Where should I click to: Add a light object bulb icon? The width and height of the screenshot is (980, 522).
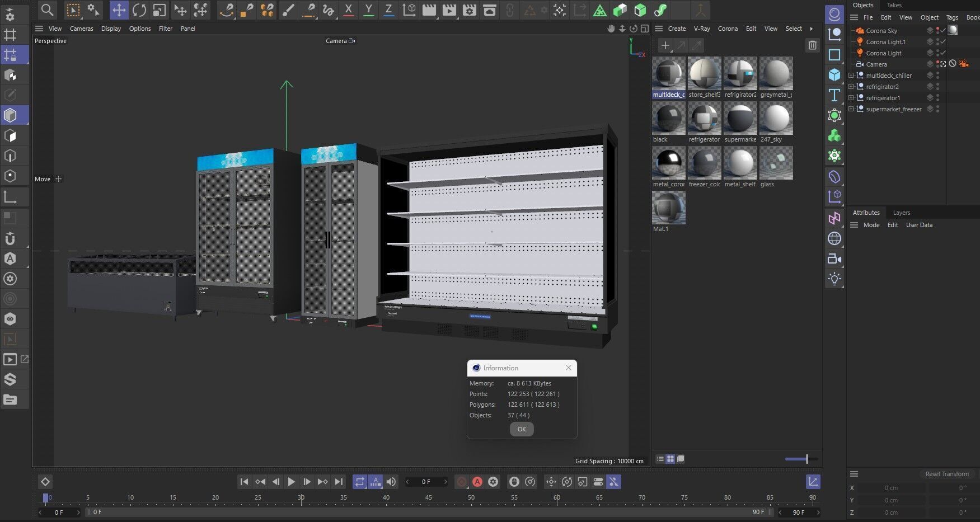click(x=834, y=279)
